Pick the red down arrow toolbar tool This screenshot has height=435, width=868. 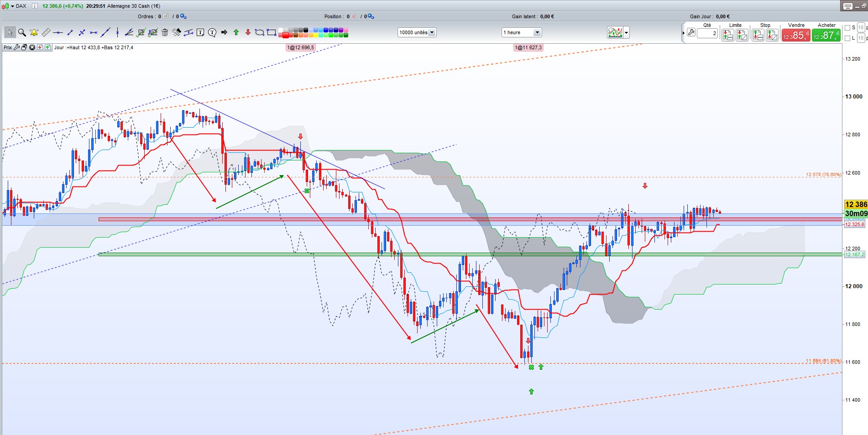pos(248,32)
